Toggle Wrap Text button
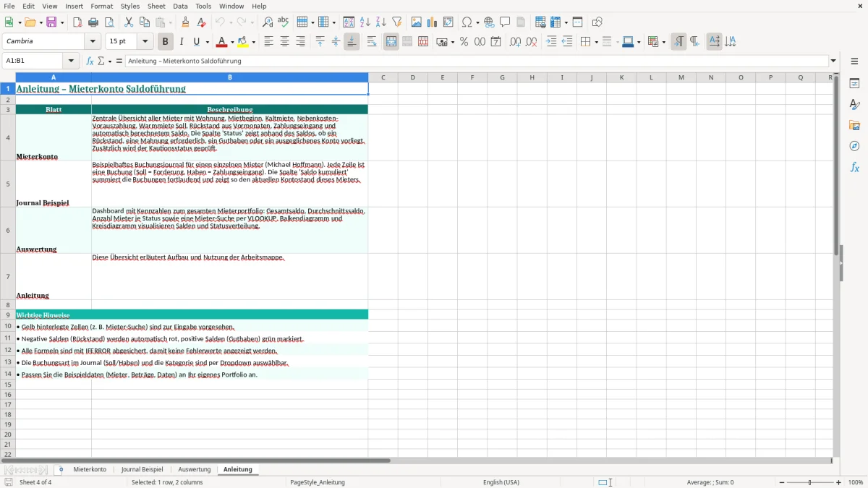This screenshot has width=868, height=488. coord(372,42)
